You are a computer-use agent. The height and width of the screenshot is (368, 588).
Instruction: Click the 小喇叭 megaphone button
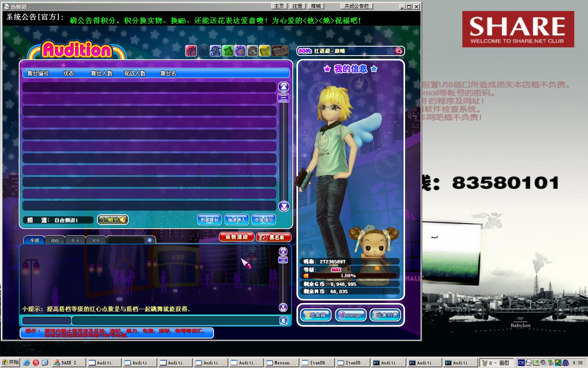click(x=113, y=220)
